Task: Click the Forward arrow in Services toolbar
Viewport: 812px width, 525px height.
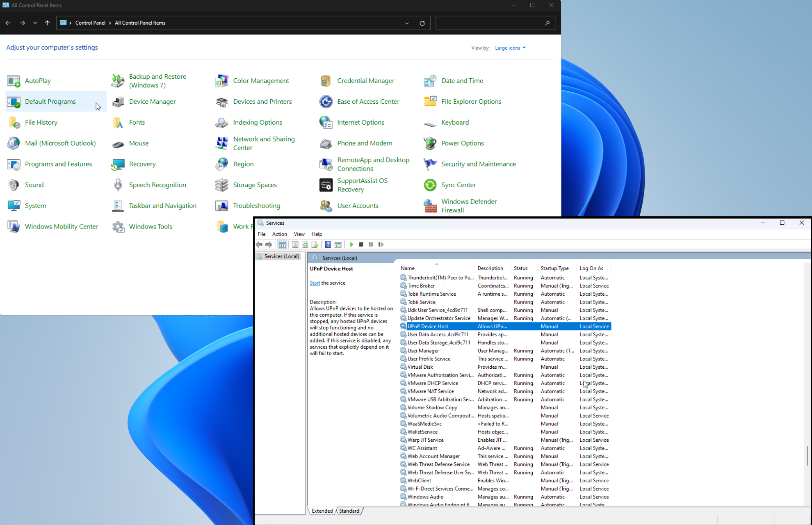Action: 269,244
